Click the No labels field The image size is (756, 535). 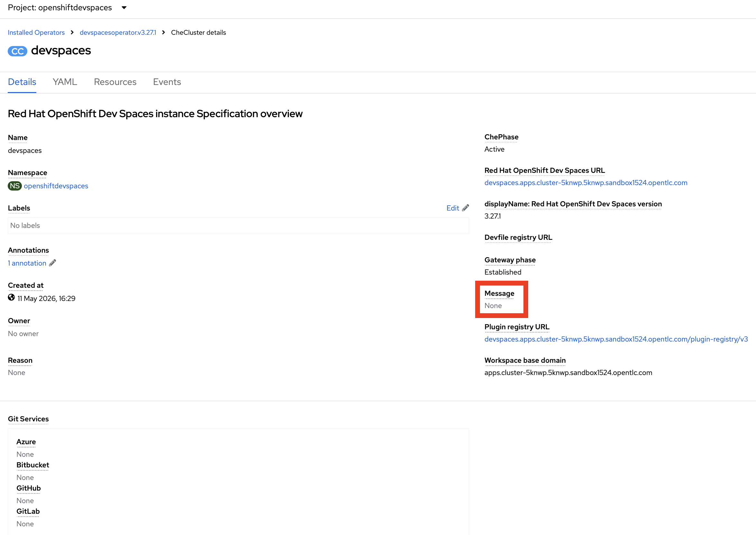[238, 226]
